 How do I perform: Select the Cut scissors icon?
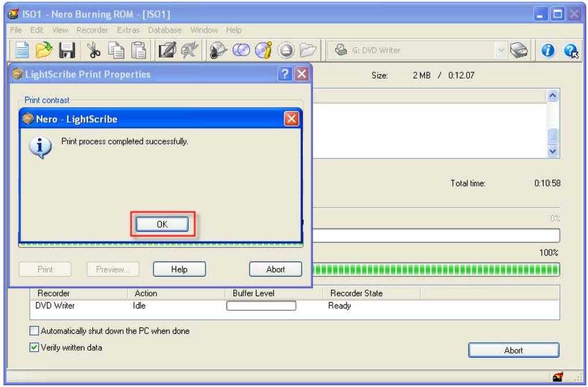pyautogui.click(x=94, y=50)
